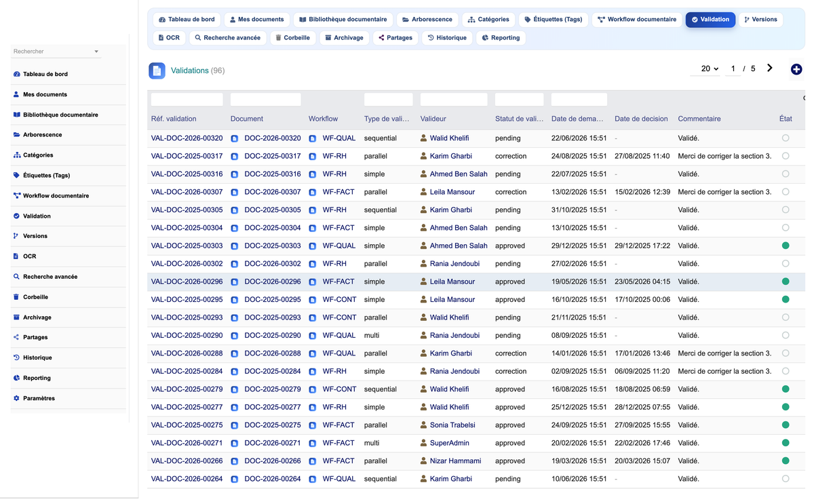Viewport: 814px width, 504px height.
Task: Switch to Versions top tab
Action: tap(760, 20)
